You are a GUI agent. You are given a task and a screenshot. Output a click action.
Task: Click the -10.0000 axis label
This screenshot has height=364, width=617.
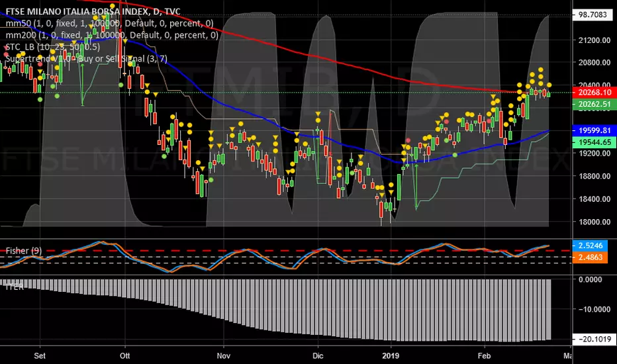[594, 309]
